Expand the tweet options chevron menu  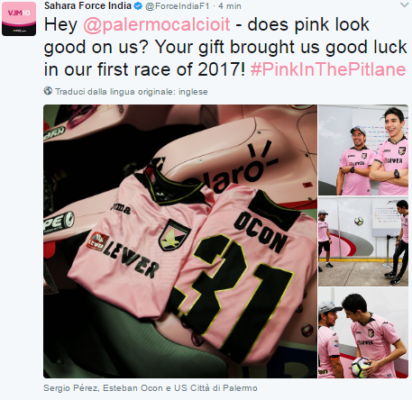[x=404, y=5]
